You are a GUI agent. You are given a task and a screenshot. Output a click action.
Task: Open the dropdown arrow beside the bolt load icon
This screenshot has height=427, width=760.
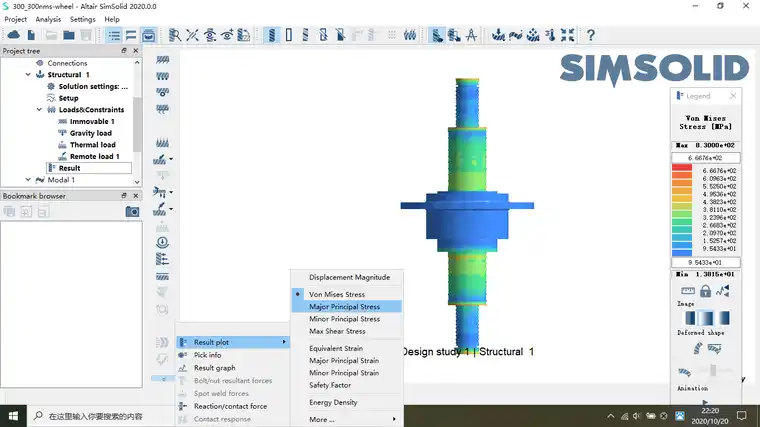(171, 192)
